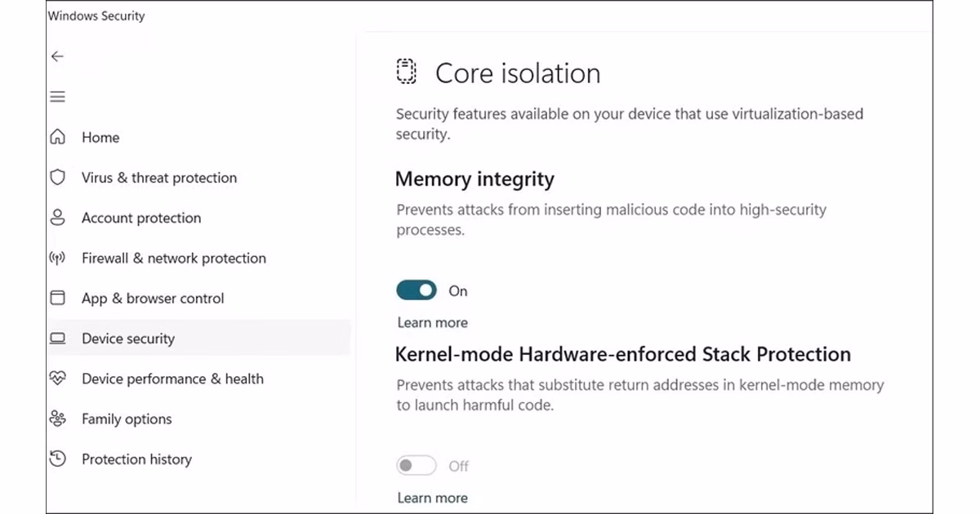Click the Device performance & health heart icon
This screenshot has height=514, width=980.
click(57, 379)
